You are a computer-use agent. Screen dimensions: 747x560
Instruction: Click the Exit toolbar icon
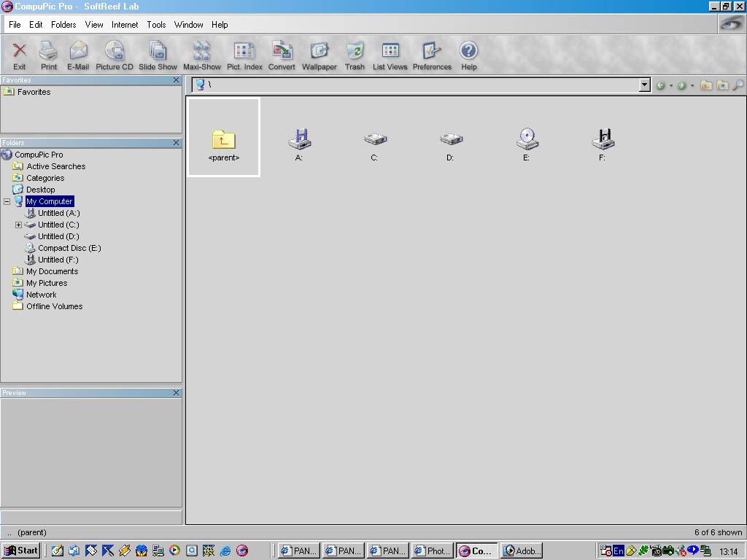coord(20,55)
